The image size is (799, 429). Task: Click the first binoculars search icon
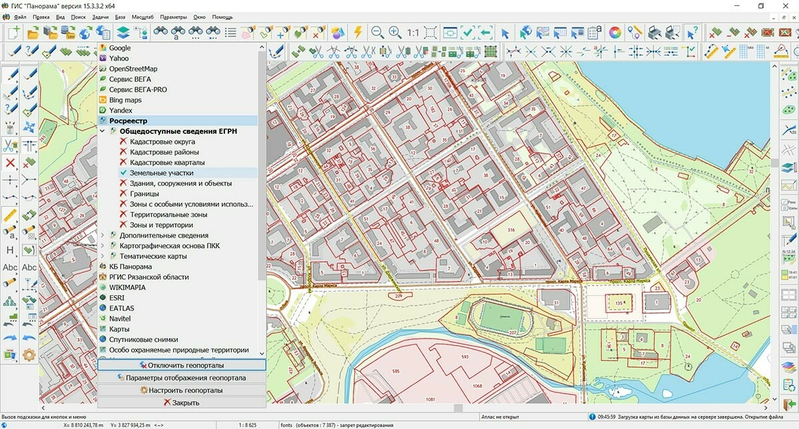click(158, 32)
